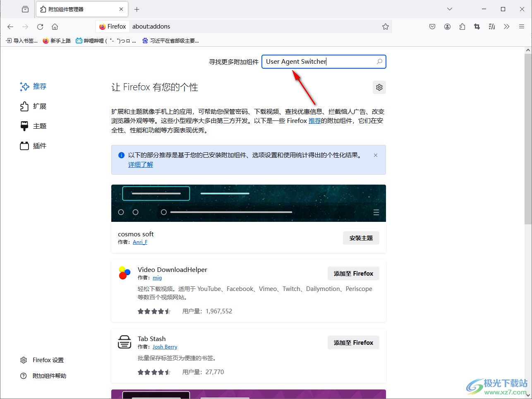Open the 习近平在省部级主要 bookmark
532x399 pixels.
click(170, 41)
